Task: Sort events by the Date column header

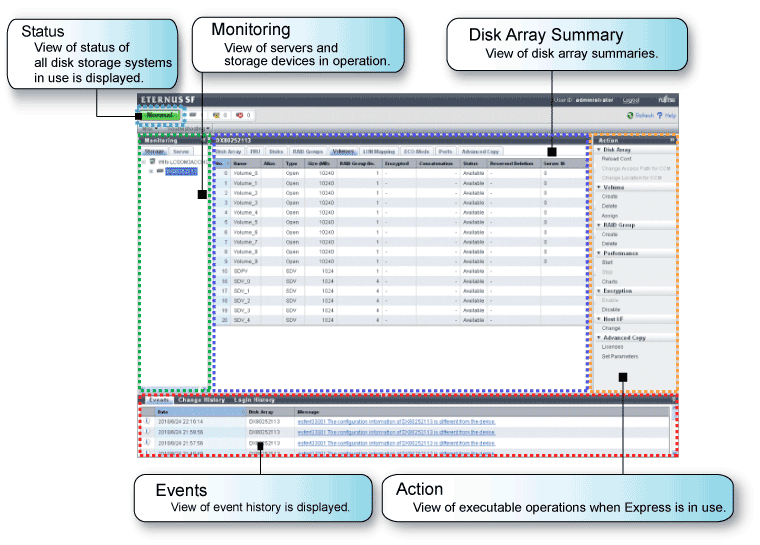Action: (201, 412)
